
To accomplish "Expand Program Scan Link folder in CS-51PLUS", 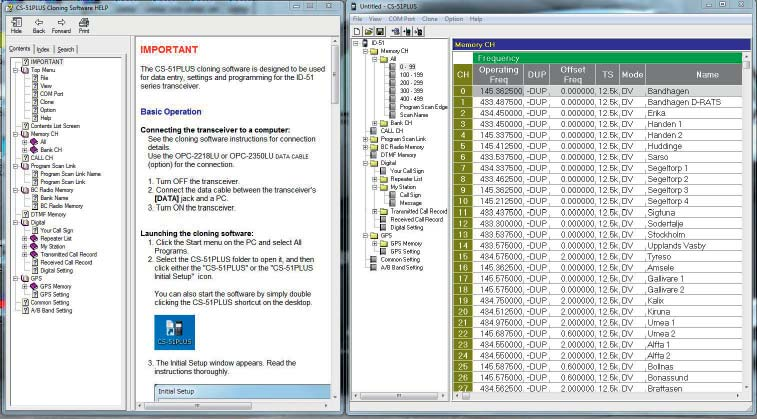I will (365, 139).
